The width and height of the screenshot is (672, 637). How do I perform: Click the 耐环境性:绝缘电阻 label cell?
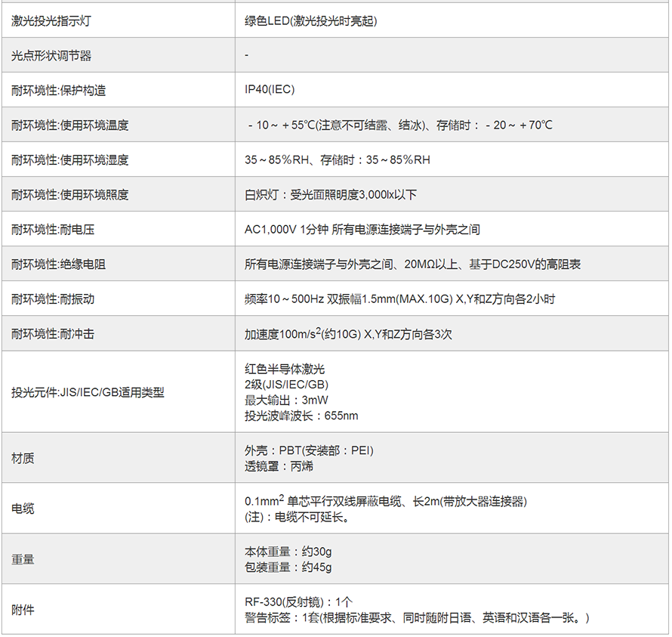click(x=58, y=264)
